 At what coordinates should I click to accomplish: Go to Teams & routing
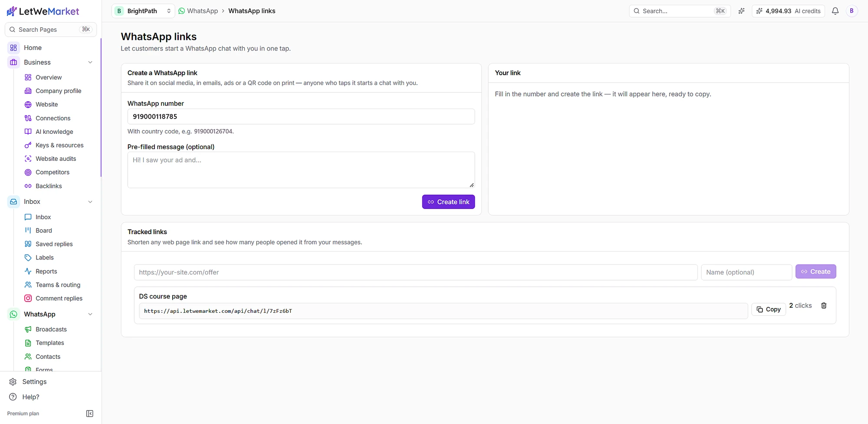[58, 285]
